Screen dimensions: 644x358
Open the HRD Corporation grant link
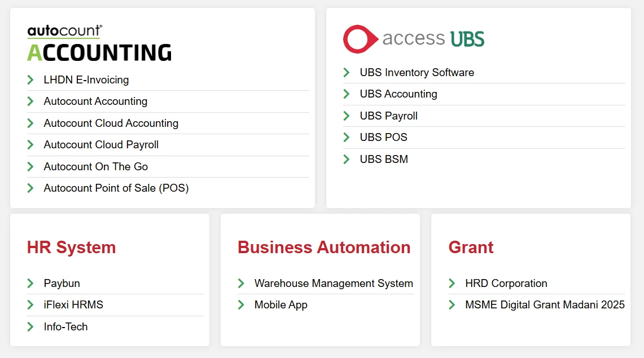click(x=506, y=284)
